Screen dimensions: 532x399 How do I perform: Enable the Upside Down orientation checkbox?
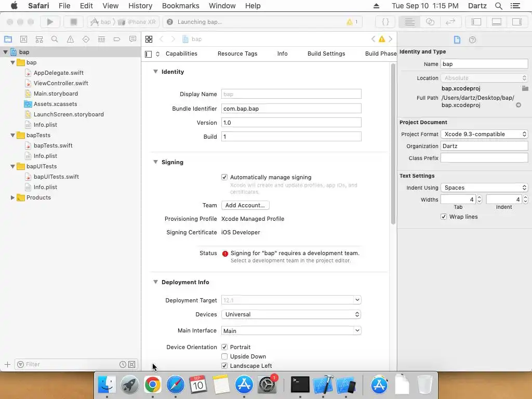point(224,356)
